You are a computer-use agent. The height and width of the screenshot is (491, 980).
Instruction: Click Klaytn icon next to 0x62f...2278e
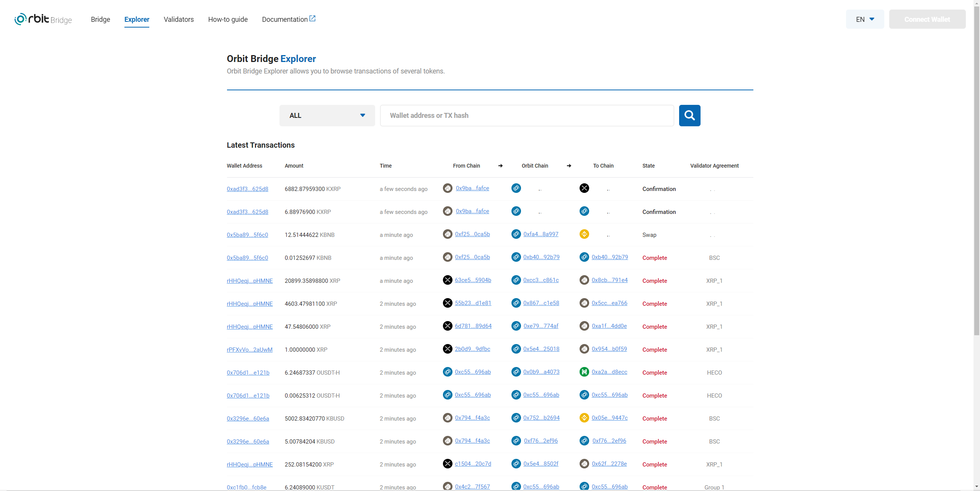pos(584,464)
